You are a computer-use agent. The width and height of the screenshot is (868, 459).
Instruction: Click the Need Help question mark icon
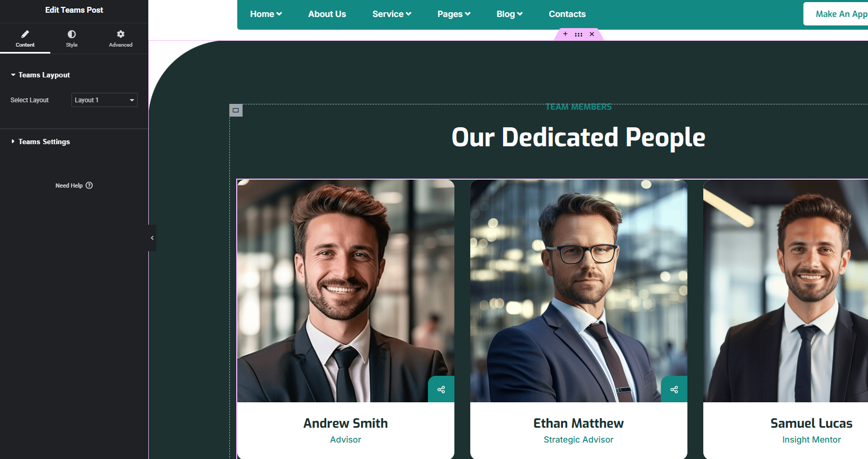pos(89,186)
